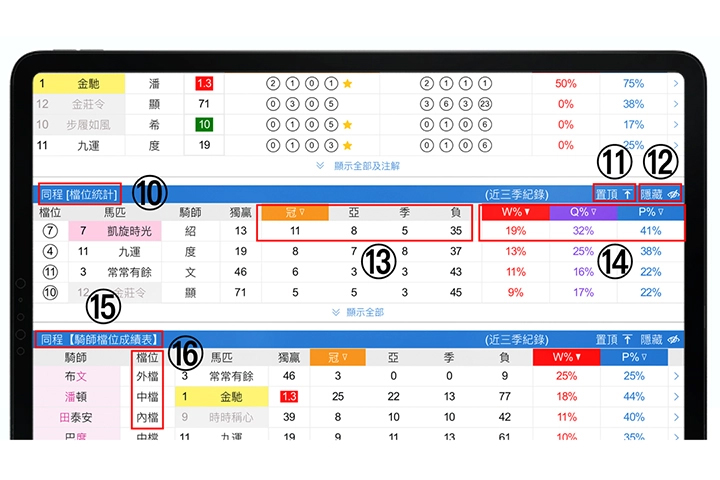The width and height of the screenshot is (720, 480).
Task: Click 32% Q% value for 凱旋時光
Action: [583, 231]
